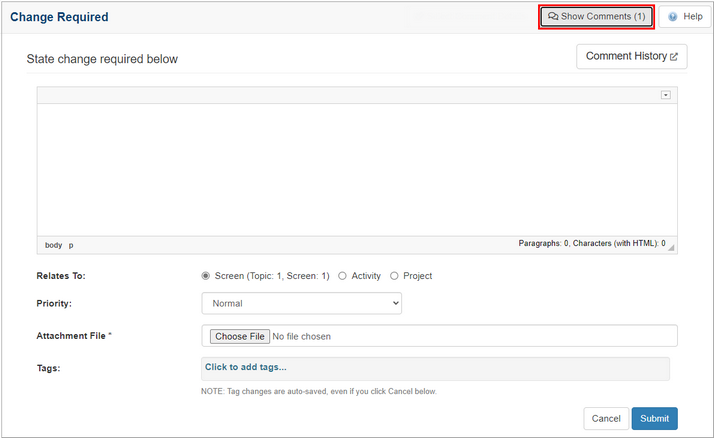The height and width of the screenshot is (438, 714).
Task: Click the Paragraphs and Characters count
Action: click(x=591, y=244)
